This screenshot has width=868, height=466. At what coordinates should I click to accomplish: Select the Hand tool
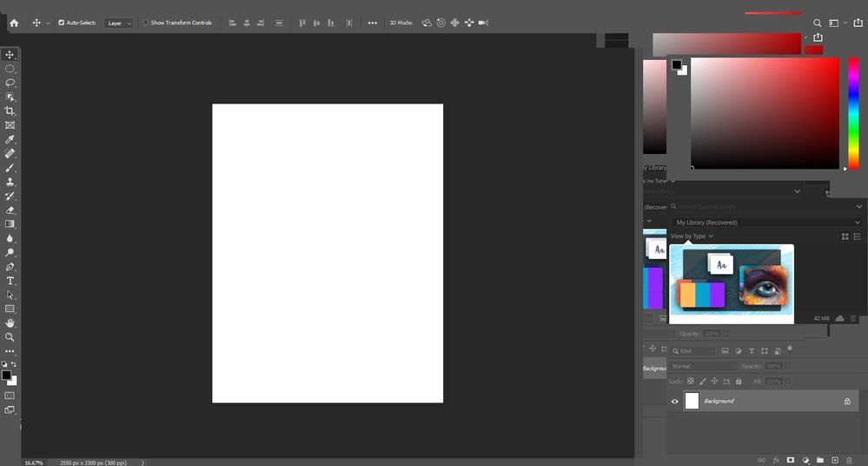pos(10,323)
